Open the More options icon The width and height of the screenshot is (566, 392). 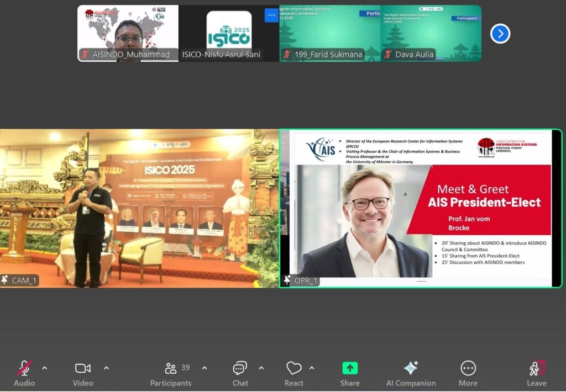tap(468, 368)
